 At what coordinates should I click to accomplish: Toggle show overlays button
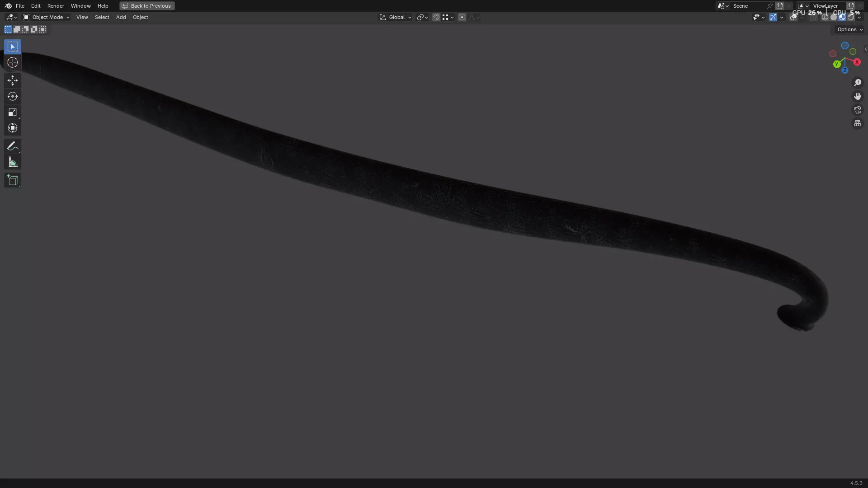[x=793, y=17]
